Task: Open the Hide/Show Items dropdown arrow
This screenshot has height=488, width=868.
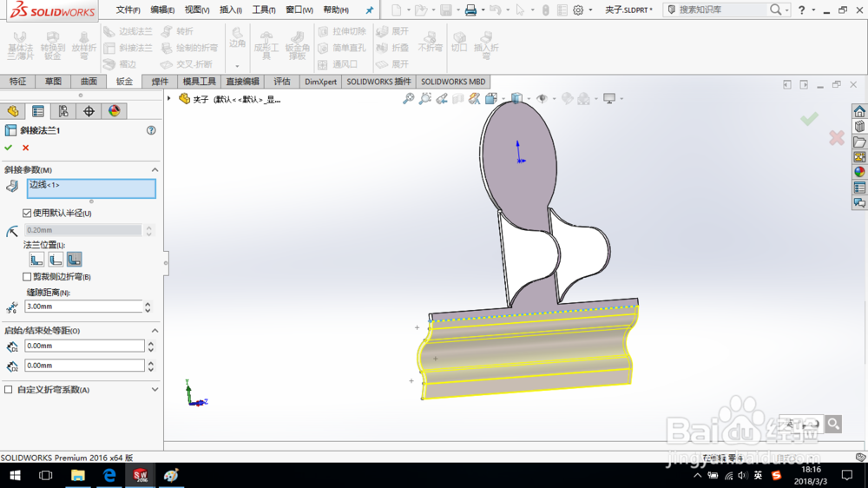Action: (554, 99)
